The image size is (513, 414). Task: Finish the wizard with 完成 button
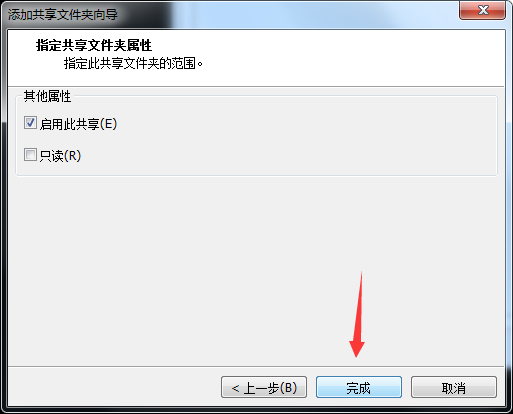click(x=359, y=387)
